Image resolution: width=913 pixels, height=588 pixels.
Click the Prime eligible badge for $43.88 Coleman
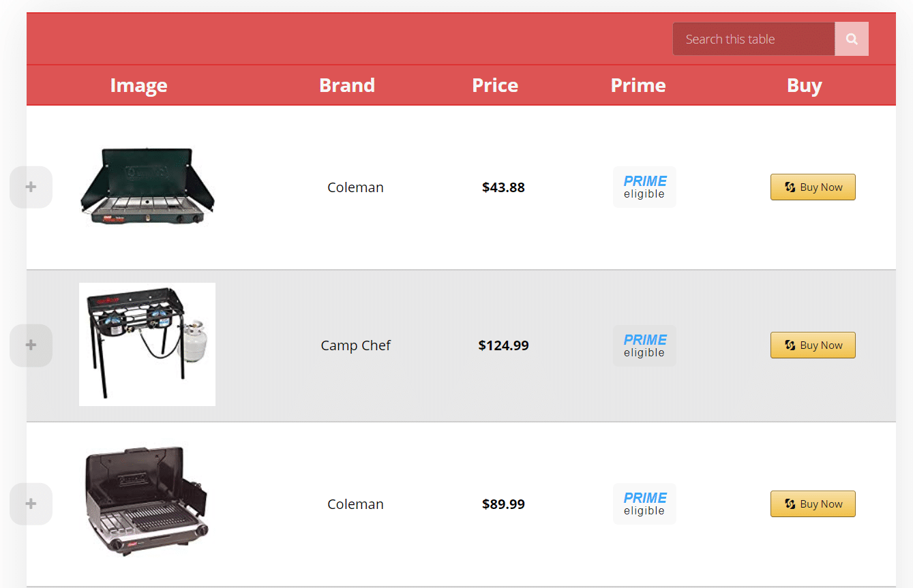point(644,187)
